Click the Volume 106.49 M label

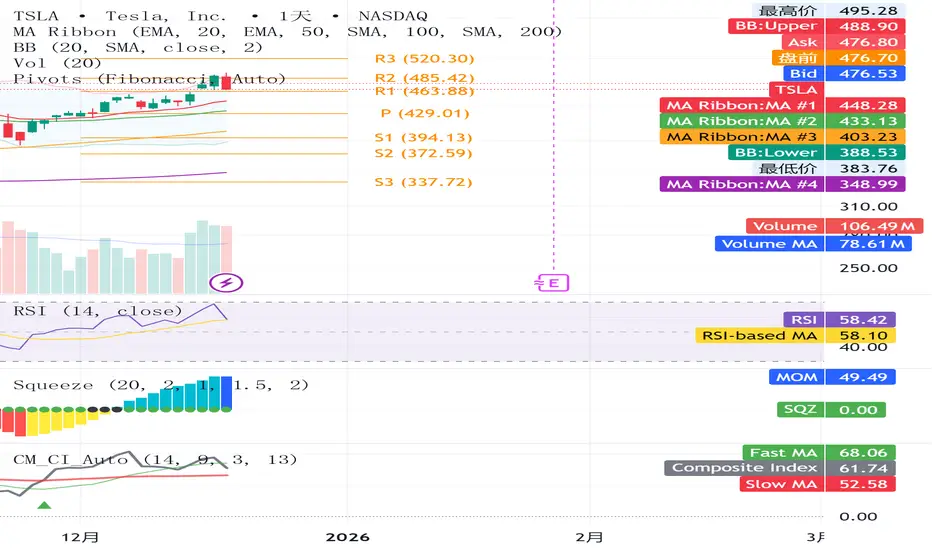pos(835,226)
